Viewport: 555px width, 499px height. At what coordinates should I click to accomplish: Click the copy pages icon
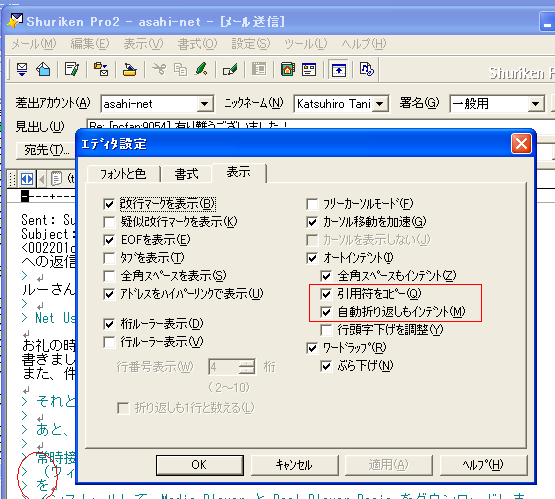(x=180, y=69)
